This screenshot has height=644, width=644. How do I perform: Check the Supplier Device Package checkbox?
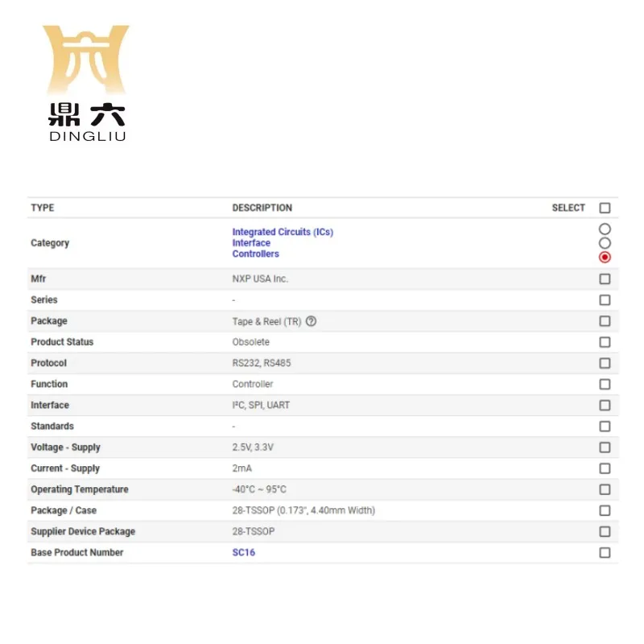[x=605, y=531]
